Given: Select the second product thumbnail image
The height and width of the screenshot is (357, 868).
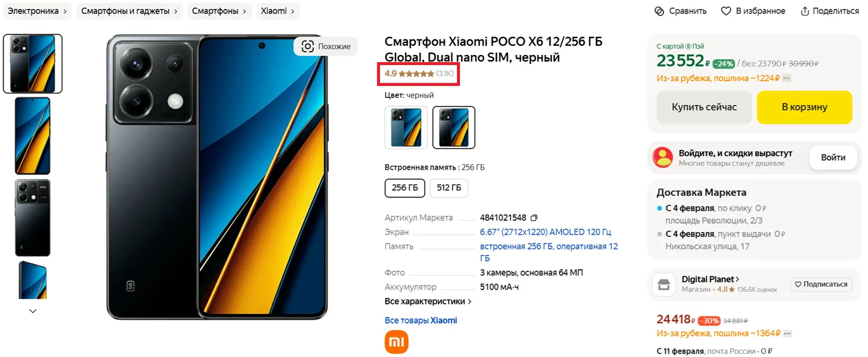Looking at the screenshot, I should click(33, 136).
